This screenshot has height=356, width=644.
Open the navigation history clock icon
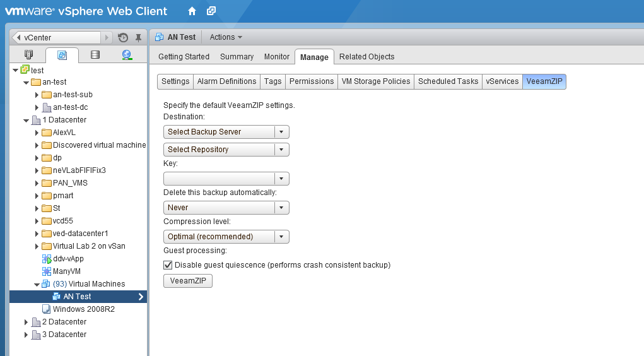(123, 37)
